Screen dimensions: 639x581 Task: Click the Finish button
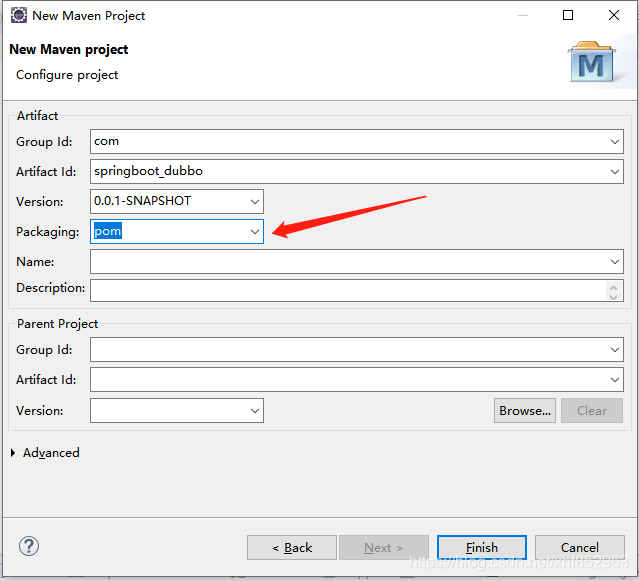(482, 548)
